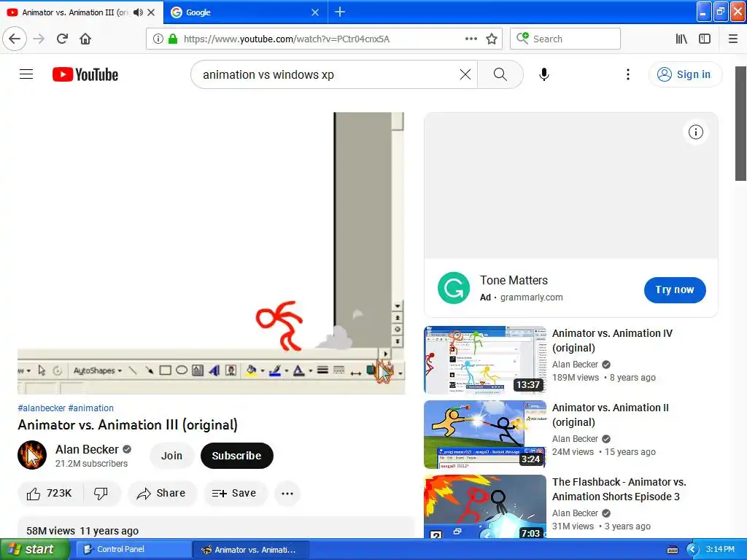The image size is (747, 560).
Task: Like the video with thumbs up
Action: (50, 494)
